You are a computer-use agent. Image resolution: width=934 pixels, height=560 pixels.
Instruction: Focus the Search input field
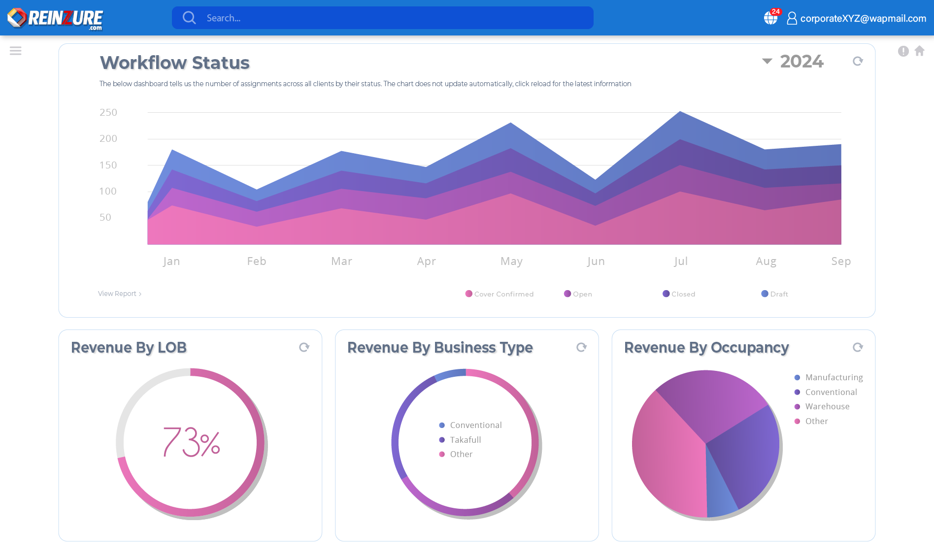[x=382, y=18]
